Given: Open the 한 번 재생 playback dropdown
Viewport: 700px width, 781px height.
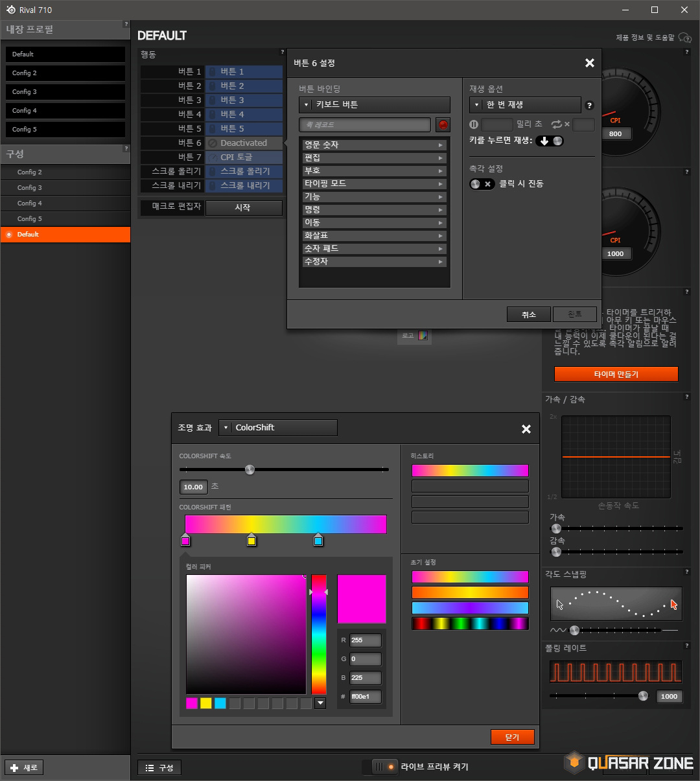Looking at the screenshot, I should click(525, 104).
